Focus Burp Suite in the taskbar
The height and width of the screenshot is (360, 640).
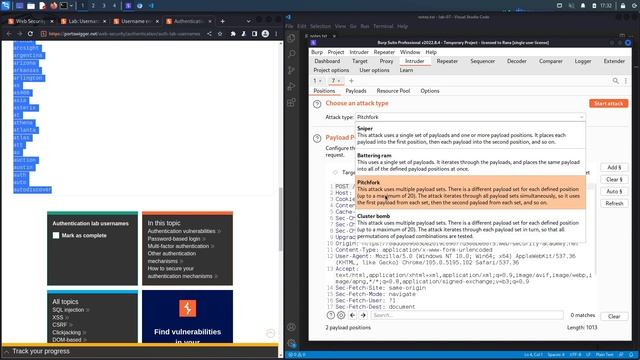pos(128,6)
